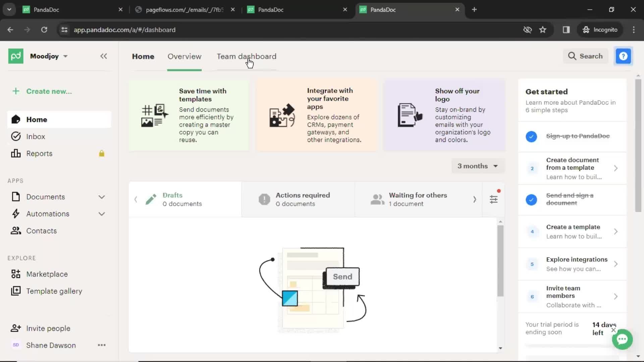Click the Reports sidebar icon
Image resolution: width=644 pixels, height=362 pixels.
pos(15,154)
